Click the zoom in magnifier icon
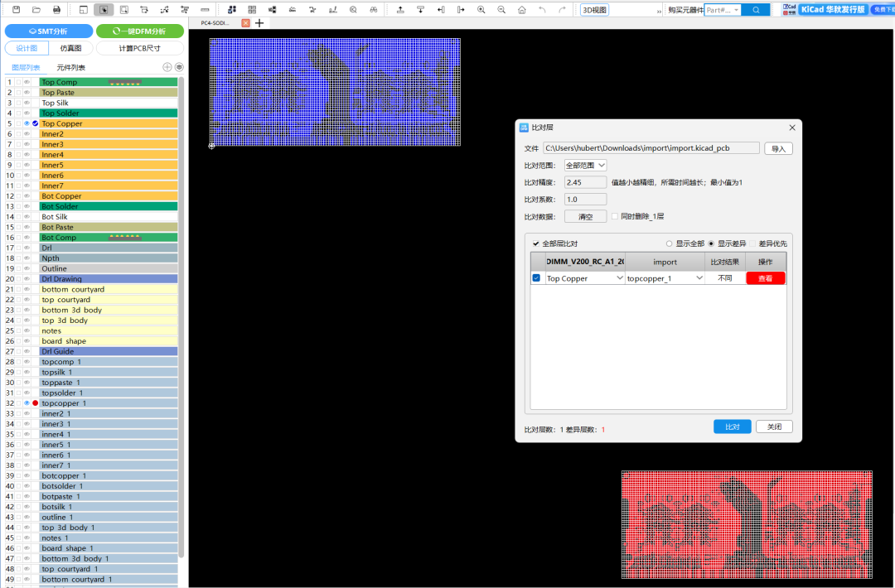The height and width of the screenshot is (588, 895). (481, 10)
